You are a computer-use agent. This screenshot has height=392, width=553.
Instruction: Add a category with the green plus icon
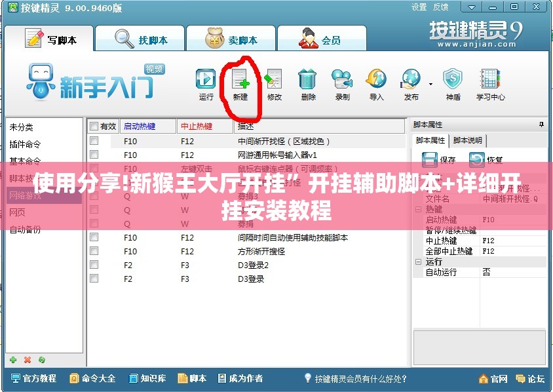(13, 360)
